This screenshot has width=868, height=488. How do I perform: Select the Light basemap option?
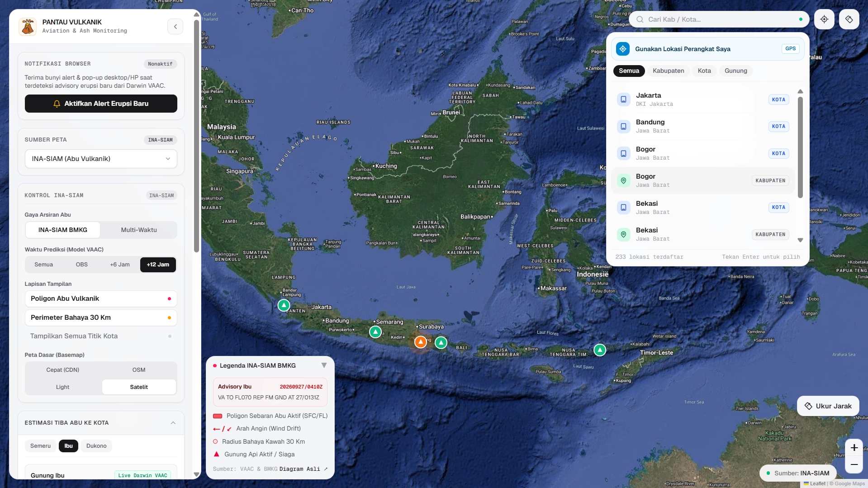[63, 387]
